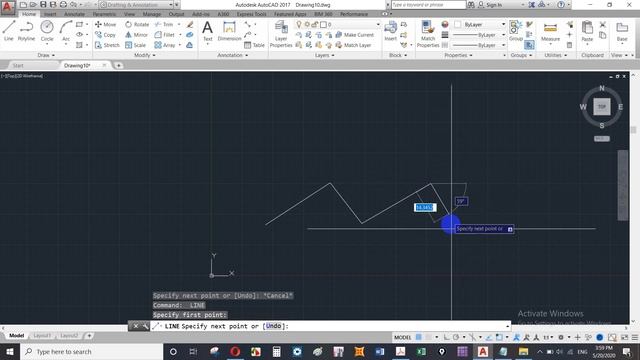Image resolution: width=640 pixels, height=360 pixels.
Task: Toggle clean screen in status bar
Action: (624, 337)
